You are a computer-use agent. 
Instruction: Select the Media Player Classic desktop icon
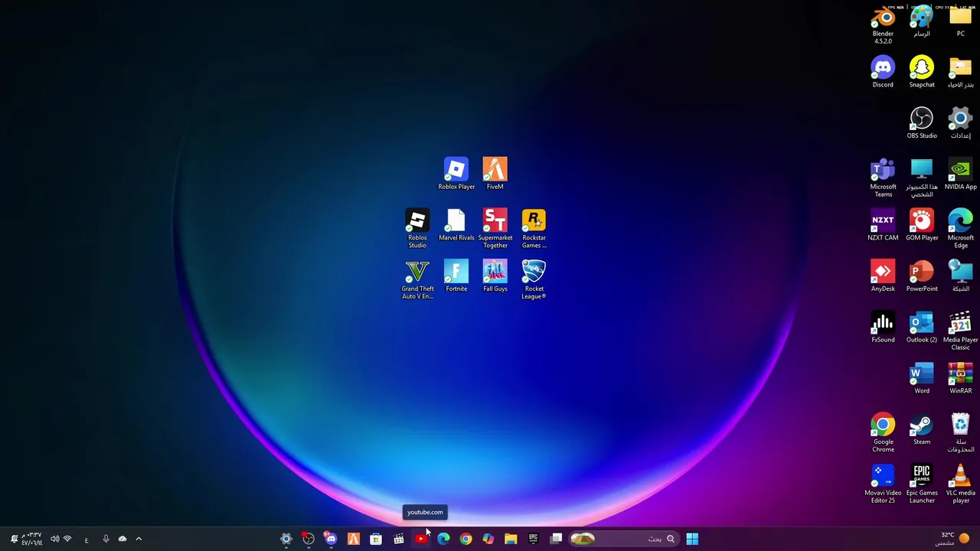[960, 331]
